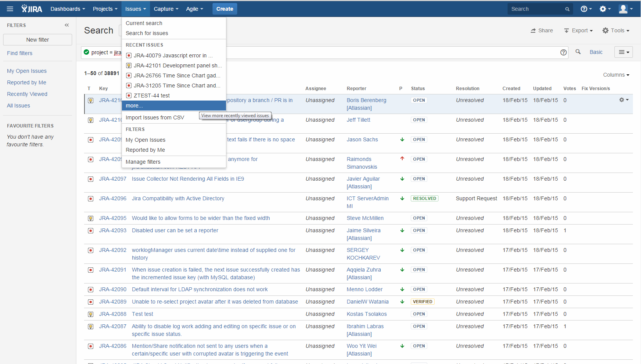
Task: Open reporter Steve McMillen profile
Action: 365,218
